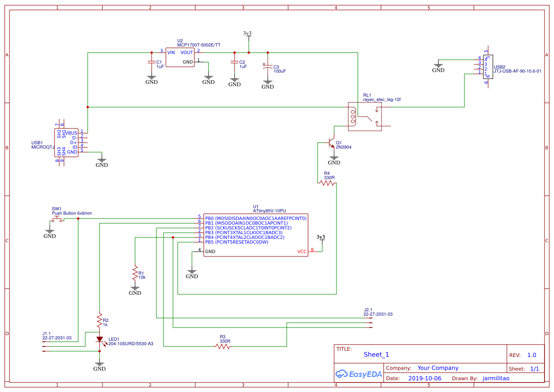This screenshot has height=392, width=554.
Task: Click the R4 330R resistor symbol
Action: pyautogui.click(x=327, y=183)
